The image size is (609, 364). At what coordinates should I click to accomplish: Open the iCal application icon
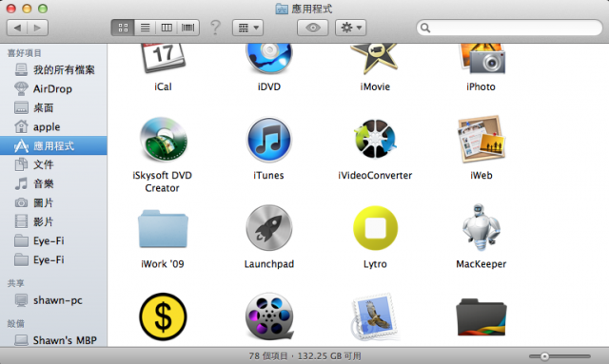pos(163,58)
